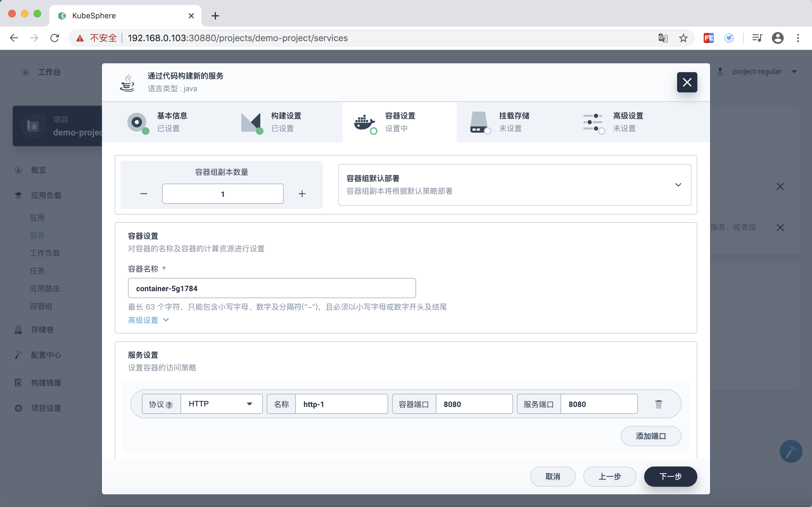The image size is (812, 507).
Task: Reload the page with refresh icon
Action: pyautogui.click(x=55, y=38)
